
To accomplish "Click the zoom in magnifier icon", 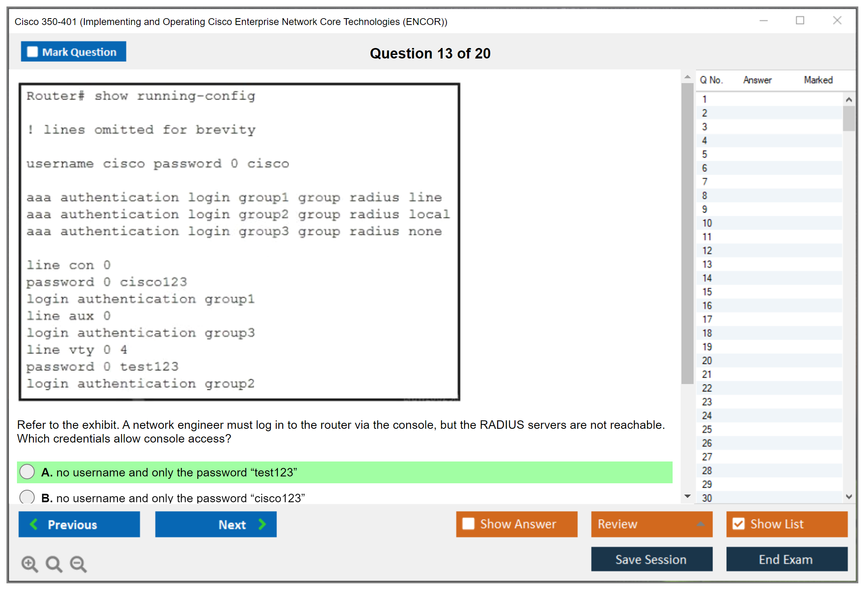I will tap(29, 564).
